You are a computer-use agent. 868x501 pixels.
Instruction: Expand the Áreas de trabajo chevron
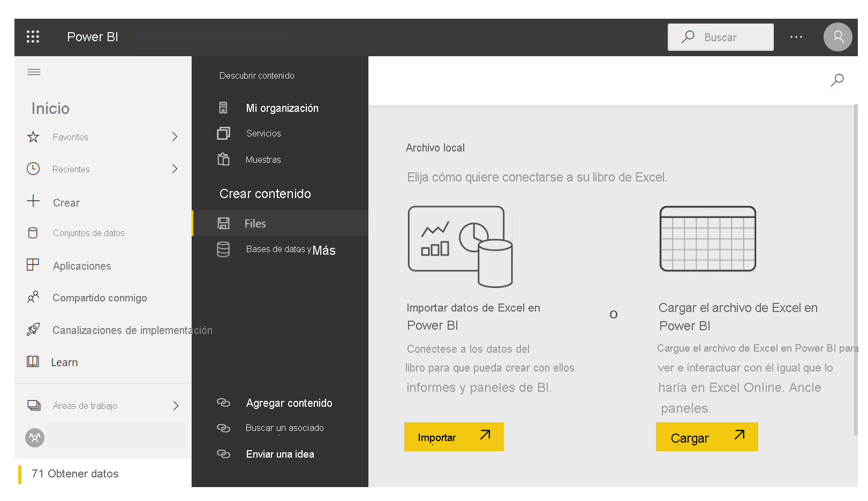176,406
